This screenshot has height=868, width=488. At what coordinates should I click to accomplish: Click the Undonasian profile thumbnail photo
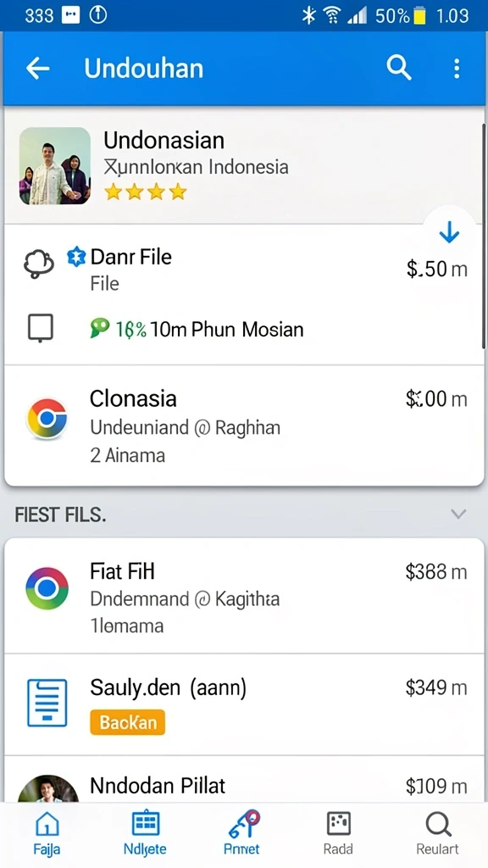(x=55, y=166)
